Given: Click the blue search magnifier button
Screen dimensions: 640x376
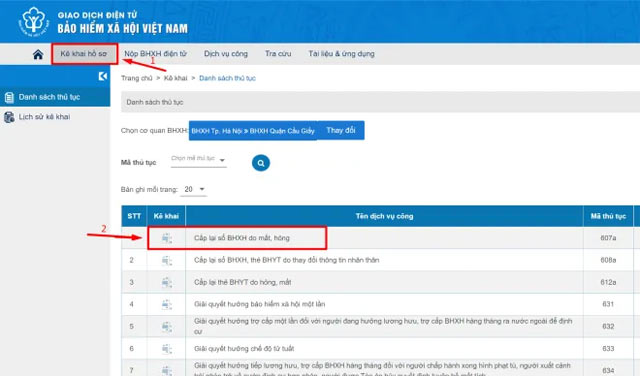Looking at the screenshot, I should click(261, 163).
